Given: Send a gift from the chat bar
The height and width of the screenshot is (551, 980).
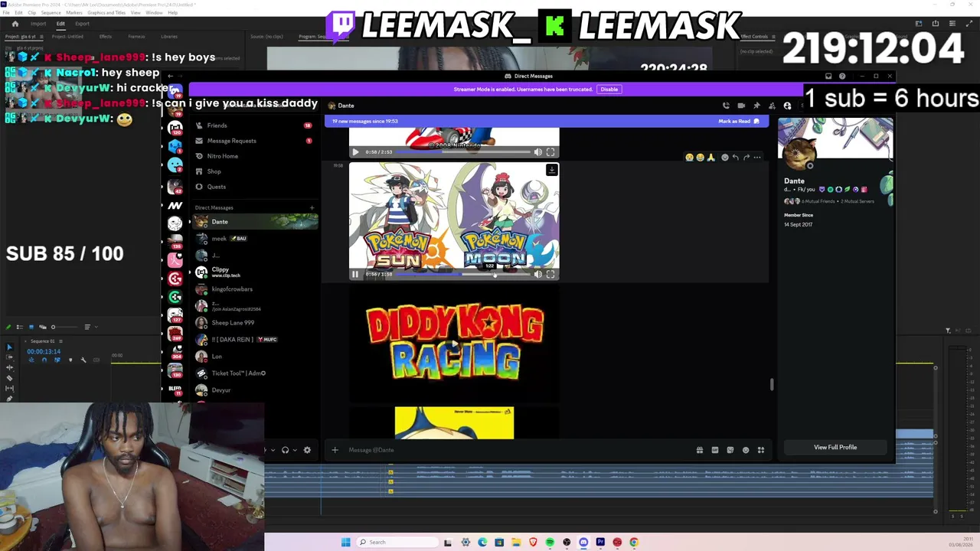Looking at the screenshot, I should 700,450.
